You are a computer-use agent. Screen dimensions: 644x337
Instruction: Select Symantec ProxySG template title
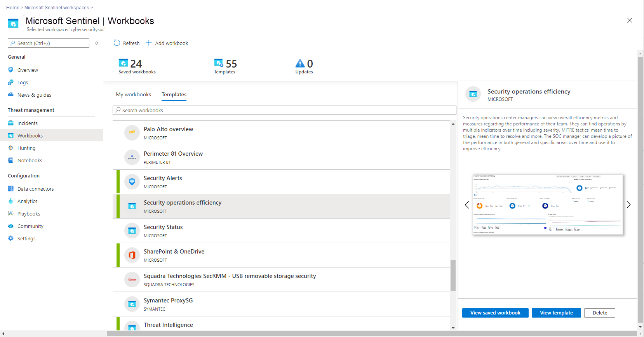(x=168, y=301)
